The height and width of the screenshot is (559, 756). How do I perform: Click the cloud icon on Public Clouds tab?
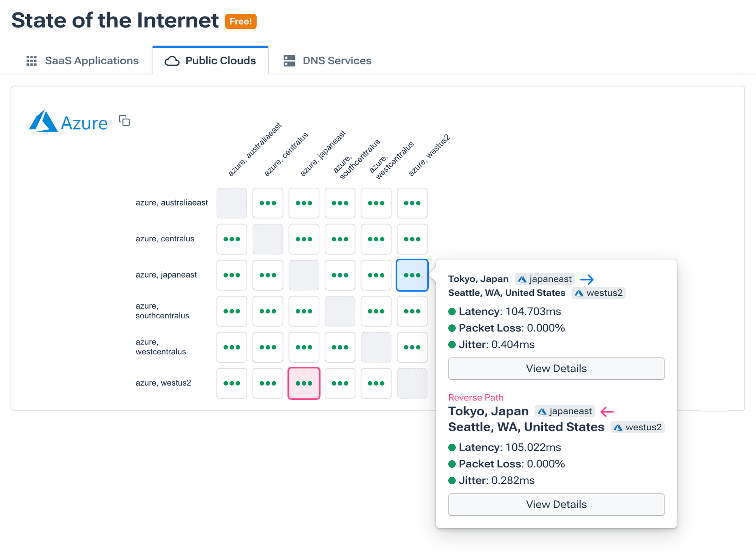172,60
